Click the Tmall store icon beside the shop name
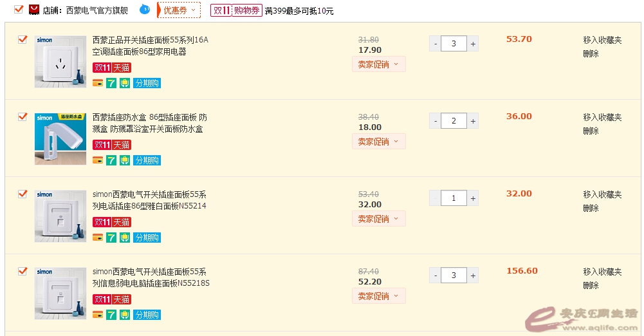644x336 pixels. pyautogui.click(x=33, y=10)
